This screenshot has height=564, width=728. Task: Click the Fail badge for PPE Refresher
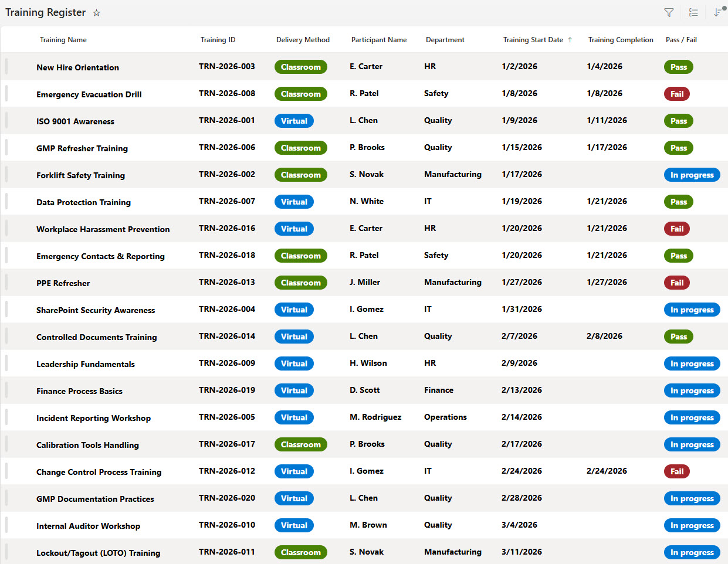[x=676, y=283]
